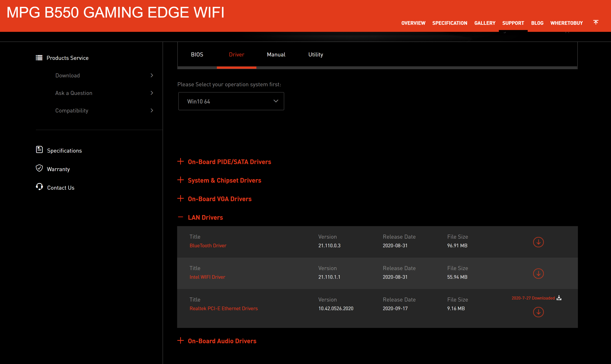Click the downloaded icon beside 2020-7-27 Downloaded
Image resolution: width=611 pixels, height=364 pixels.
click(x=559, y=297)
